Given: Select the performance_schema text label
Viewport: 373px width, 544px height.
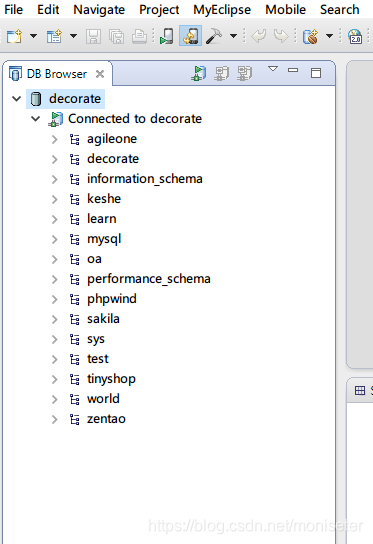Looking at the screenshot, I should (x=149, y=279).
